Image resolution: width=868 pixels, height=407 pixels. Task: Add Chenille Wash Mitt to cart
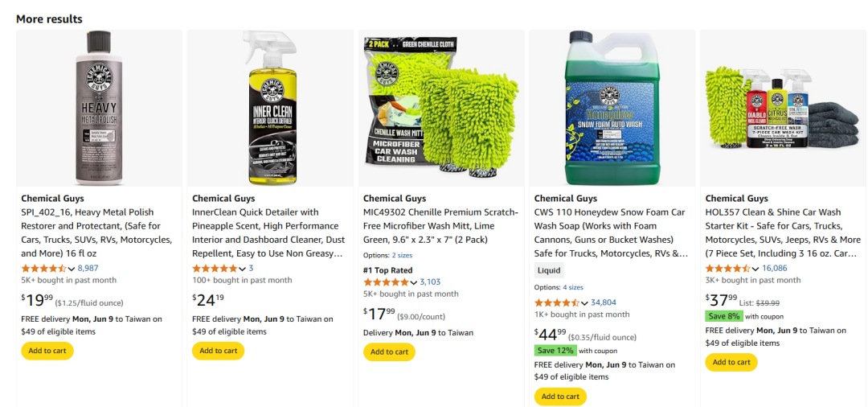[x=389, y=351]
